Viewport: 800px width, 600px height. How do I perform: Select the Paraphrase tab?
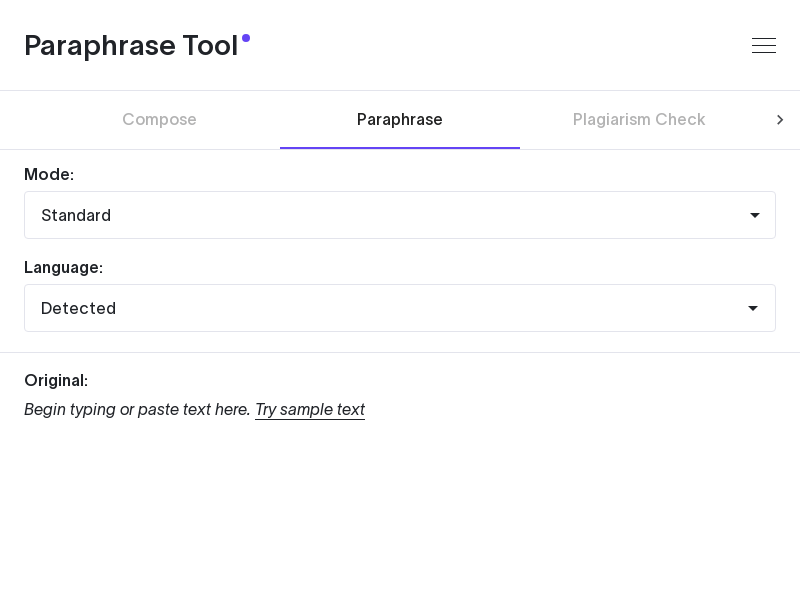pyautogui.click(x=399, y=119)
